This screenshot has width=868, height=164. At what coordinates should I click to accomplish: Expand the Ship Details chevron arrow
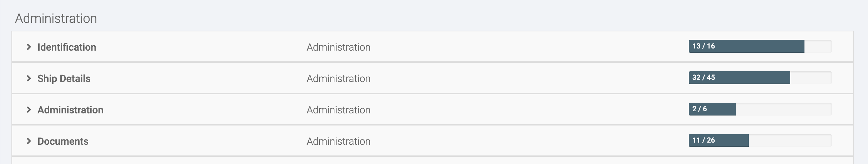(29, 78)
